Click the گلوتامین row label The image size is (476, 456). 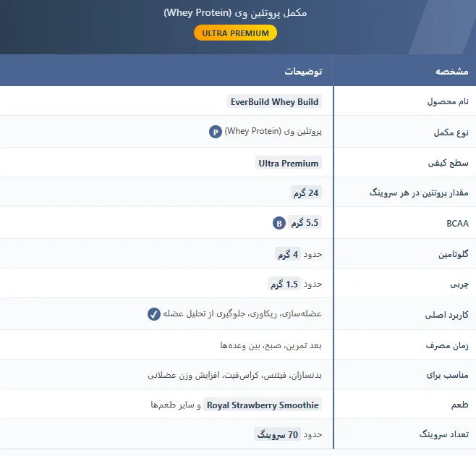[x=454, y=253]
